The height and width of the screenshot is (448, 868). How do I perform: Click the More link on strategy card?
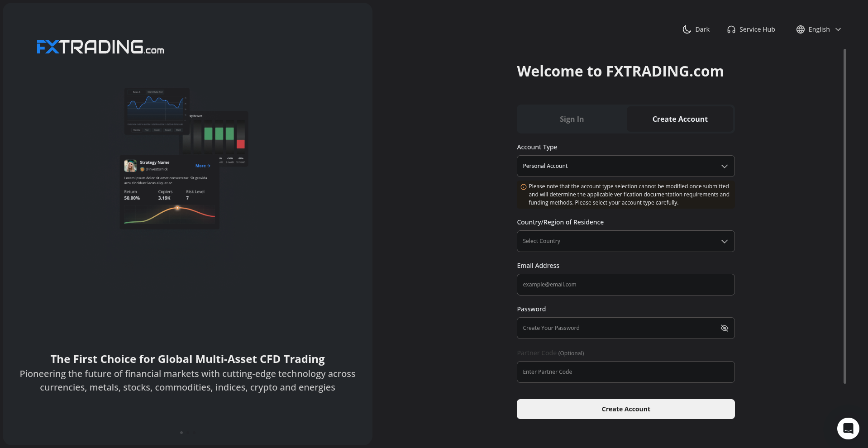click(x=203, y=166)
